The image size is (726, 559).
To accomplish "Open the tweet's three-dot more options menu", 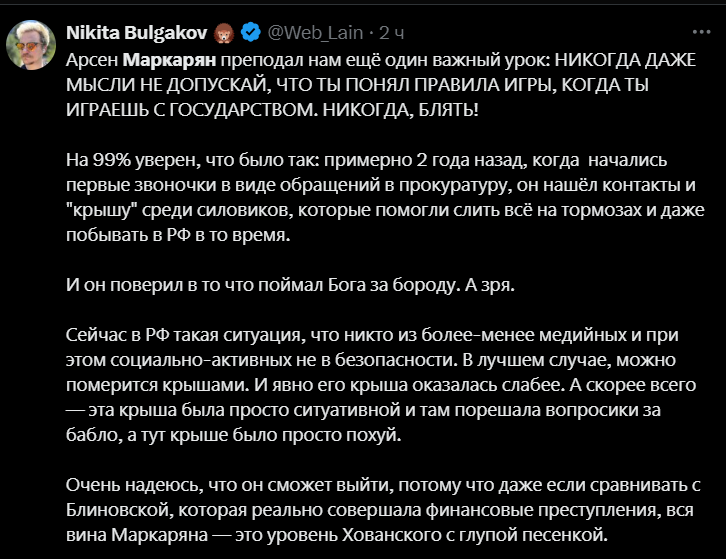I will click(x=701, y=32).
